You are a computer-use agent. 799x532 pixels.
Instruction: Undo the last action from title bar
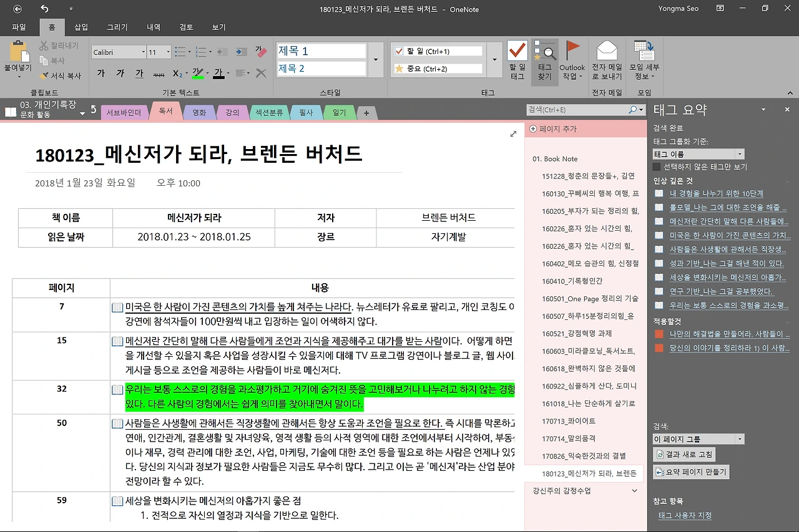coord(44,9)
